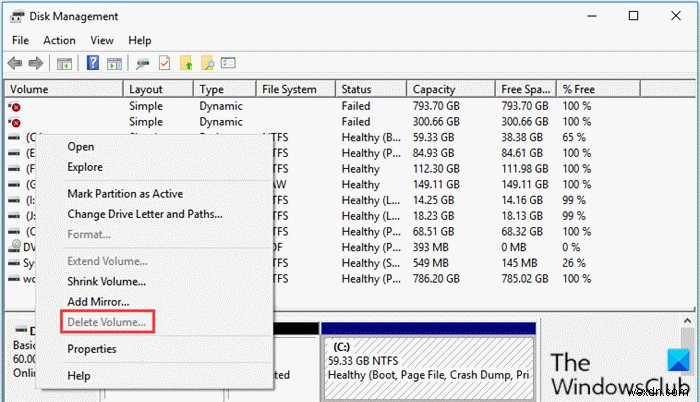Click the 112.30 GB capacity cell

436,169
